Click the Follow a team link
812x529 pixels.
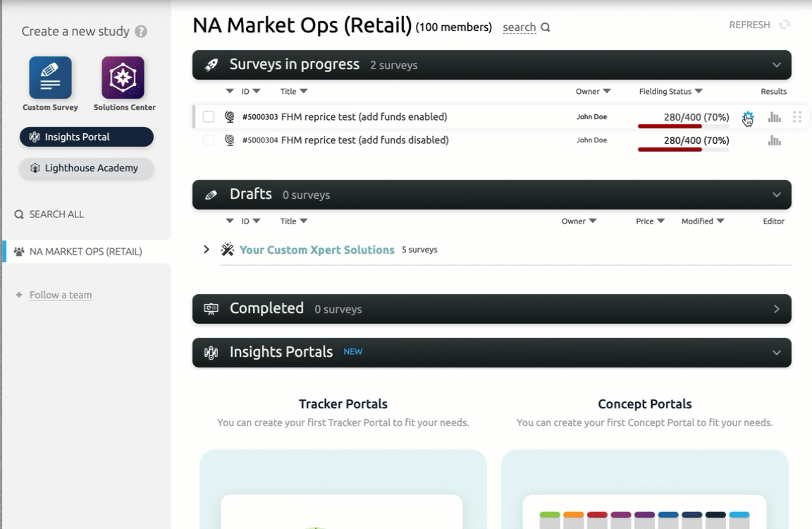[61, 295]
